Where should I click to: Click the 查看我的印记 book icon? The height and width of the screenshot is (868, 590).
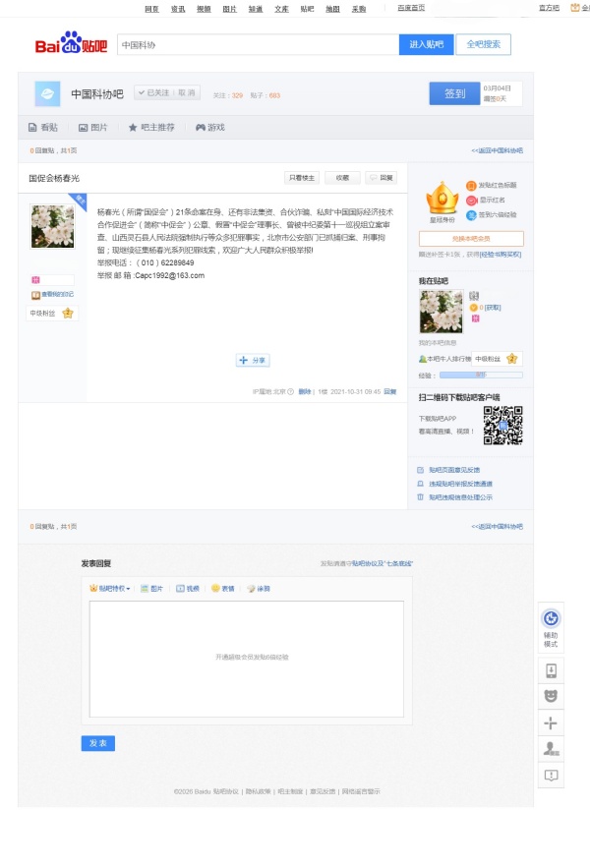point(35,295)
